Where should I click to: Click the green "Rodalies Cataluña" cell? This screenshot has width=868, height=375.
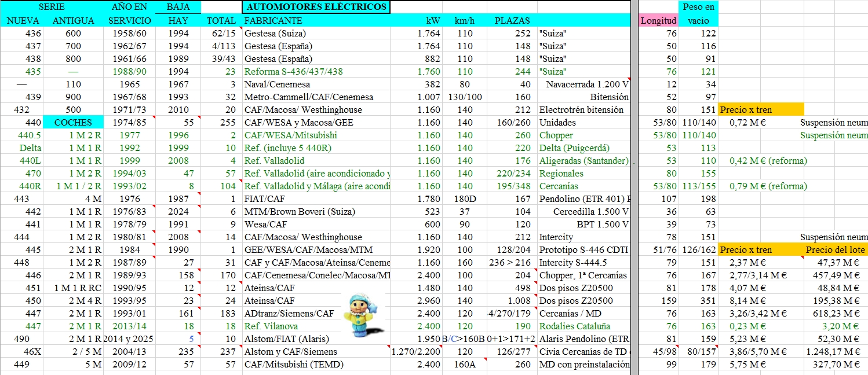pos(574,326)
